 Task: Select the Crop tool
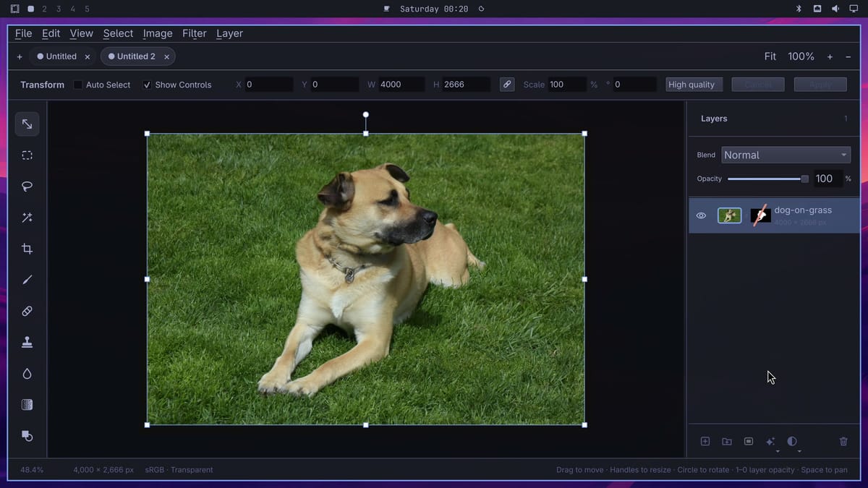27,249
